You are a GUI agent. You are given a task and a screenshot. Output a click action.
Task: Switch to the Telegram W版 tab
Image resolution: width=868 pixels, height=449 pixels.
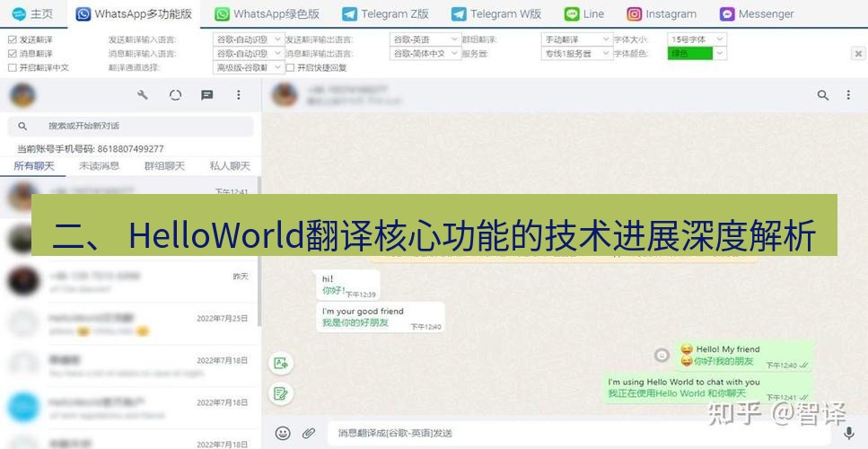click(496, 13)
